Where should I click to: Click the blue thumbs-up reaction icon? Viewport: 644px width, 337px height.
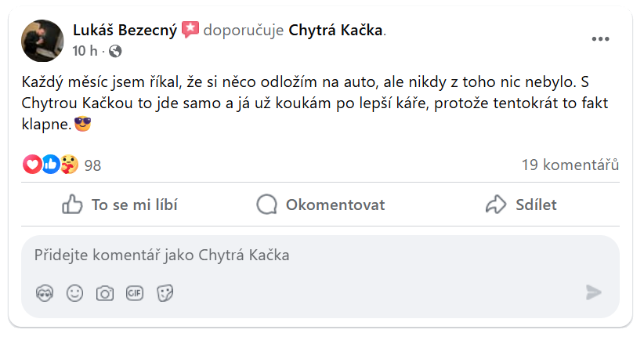[50, 165]
